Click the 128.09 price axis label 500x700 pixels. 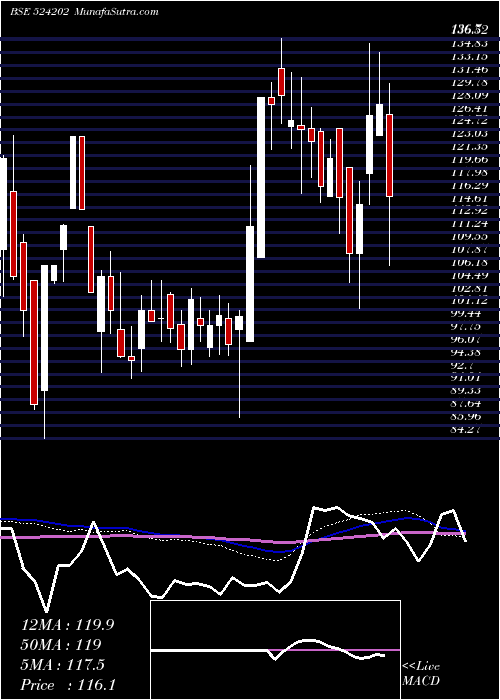point(470,95)
